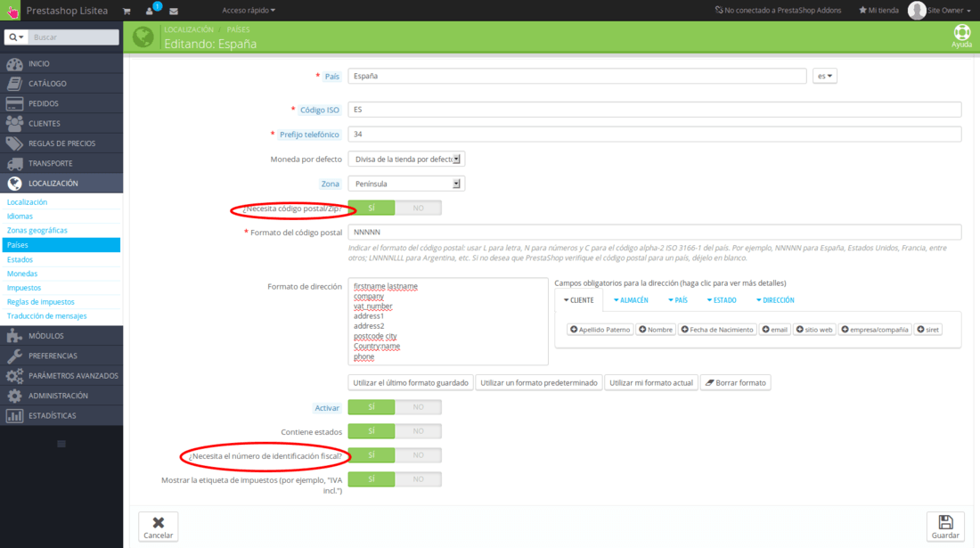Image resolution: width=980 pixels, height=548 pixels.
Task: Set fiscal identification number to SÍ
Action: [372, 455]
